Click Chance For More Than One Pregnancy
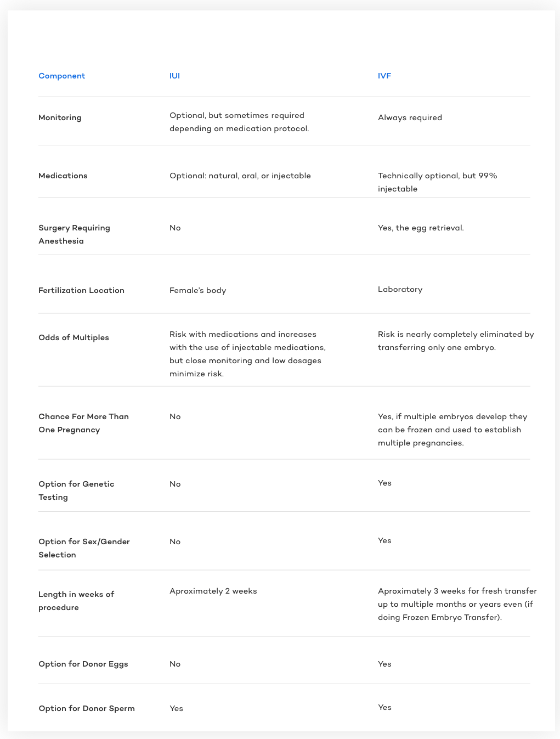 83,423
